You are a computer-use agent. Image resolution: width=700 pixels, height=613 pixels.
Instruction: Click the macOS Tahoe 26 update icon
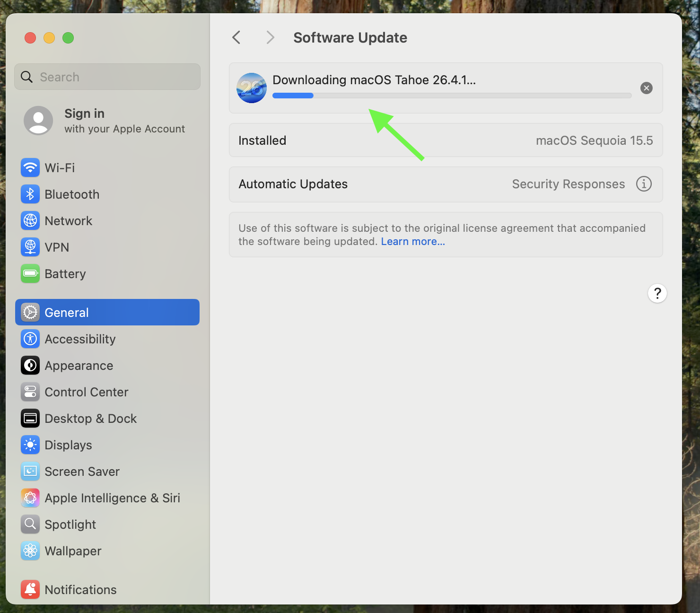click(252, 88)
